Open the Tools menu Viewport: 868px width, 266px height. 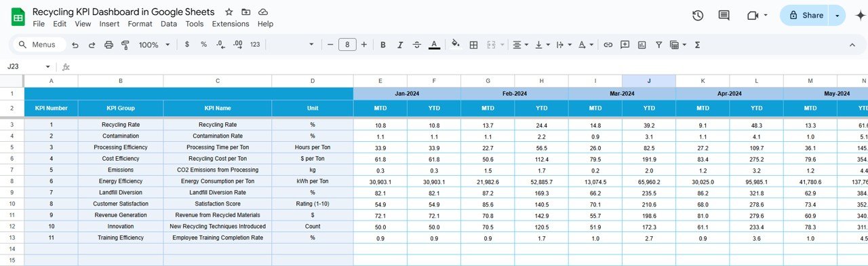click(x=195, y=24)
